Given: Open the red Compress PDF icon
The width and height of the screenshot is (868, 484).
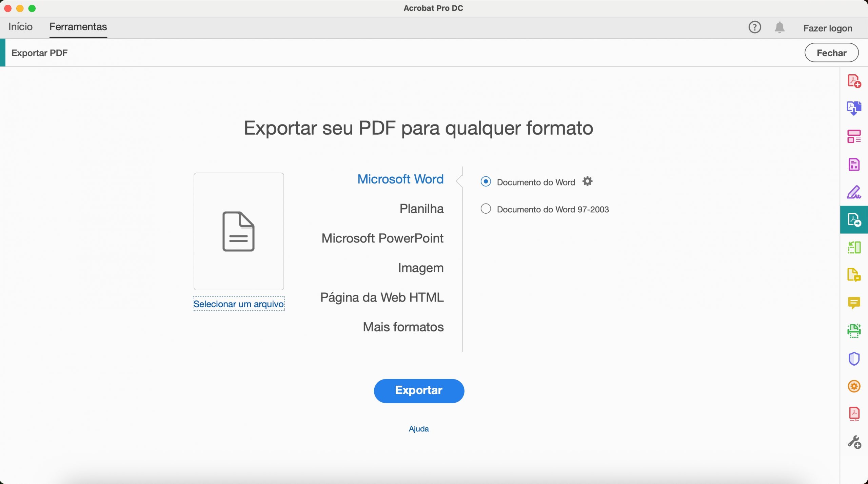Looking at the screenshot, I should click(854, 414).
